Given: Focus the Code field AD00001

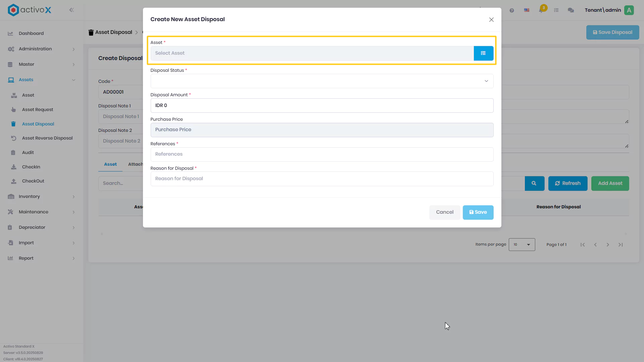Looking at the screenshot, I should coord(121,92).
